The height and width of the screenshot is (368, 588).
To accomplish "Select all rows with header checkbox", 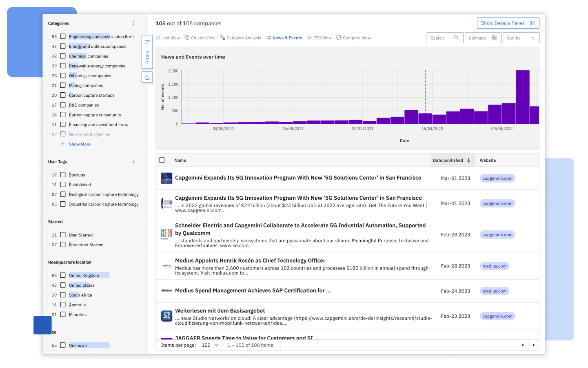I will pos(162,160).
